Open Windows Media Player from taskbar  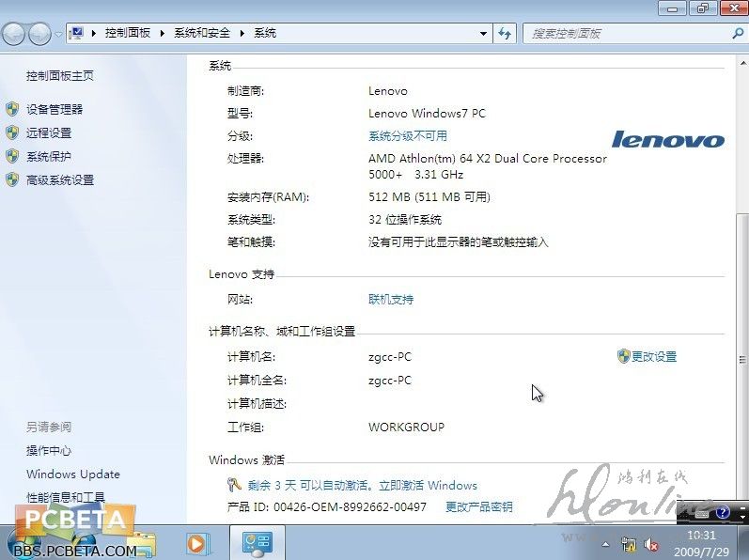pos(197,543)
